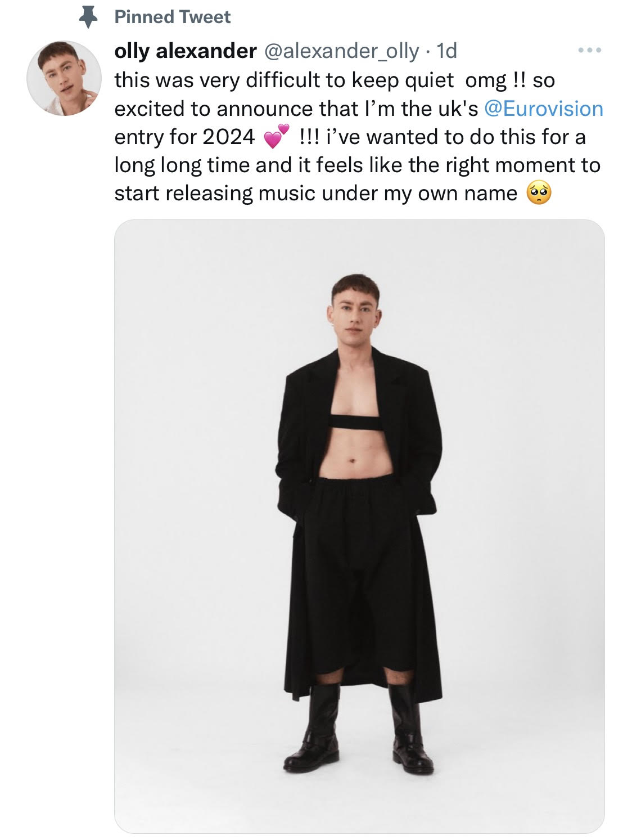This screenshot has height=840, width=632.
Task: Click the pin icon above the tweet
Action: 87,17
